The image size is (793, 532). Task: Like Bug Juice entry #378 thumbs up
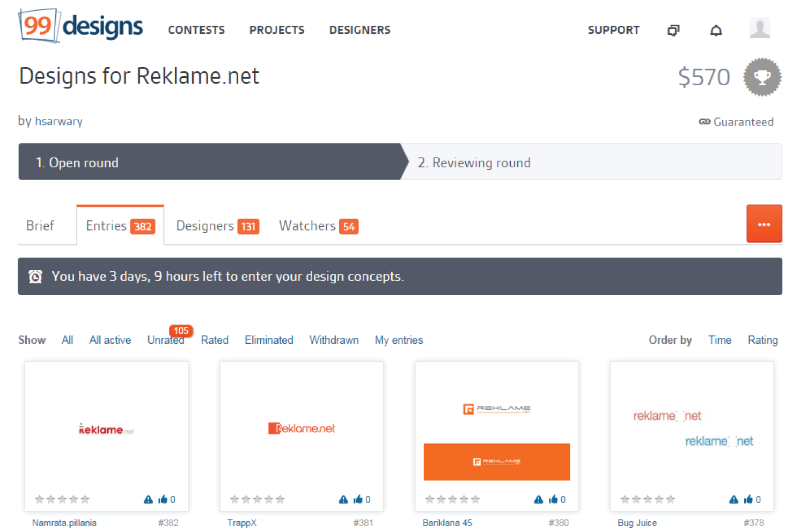[748, 499]
